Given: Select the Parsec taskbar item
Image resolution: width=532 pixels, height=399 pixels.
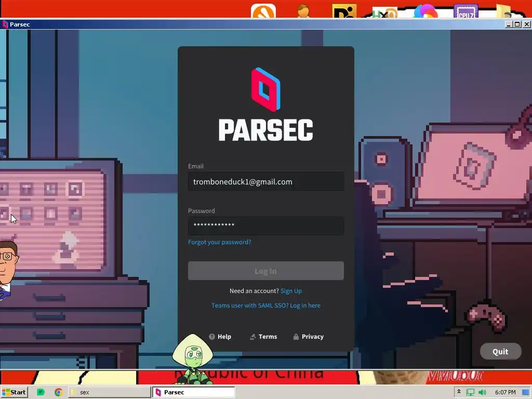Looking at the screenshot, I should (193, 392).
